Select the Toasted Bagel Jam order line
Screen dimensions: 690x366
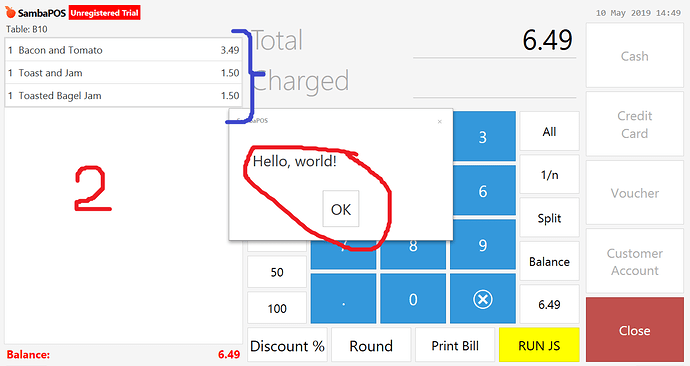(x=123, y=95)
